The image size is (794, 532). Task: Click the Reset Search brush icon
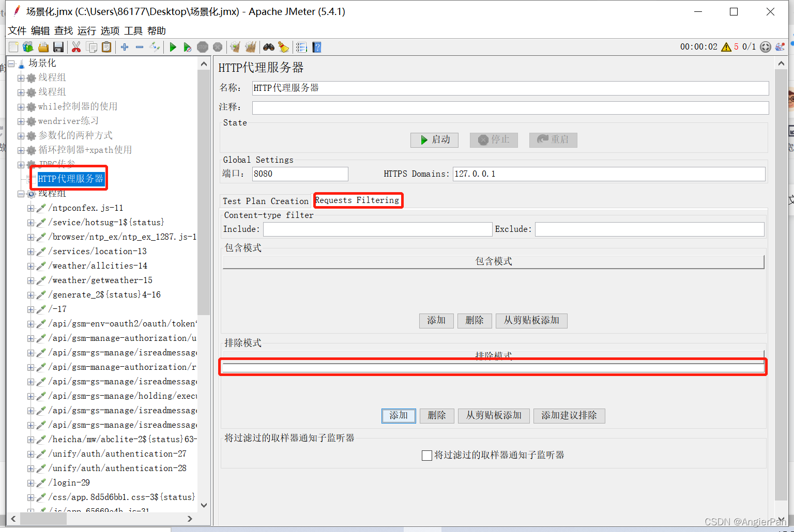click(x=283, y=47)
